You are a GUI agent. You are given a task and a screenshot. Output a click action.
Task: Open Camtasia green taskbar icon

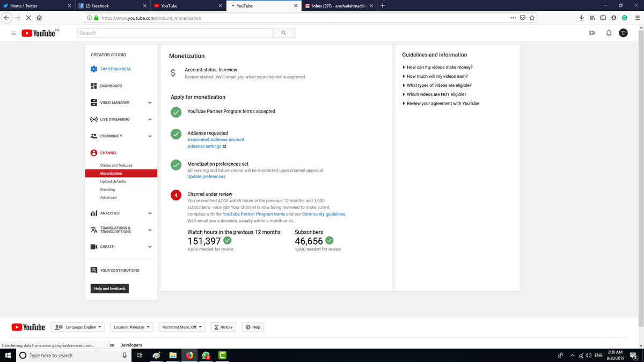click(x=223, y=355)
